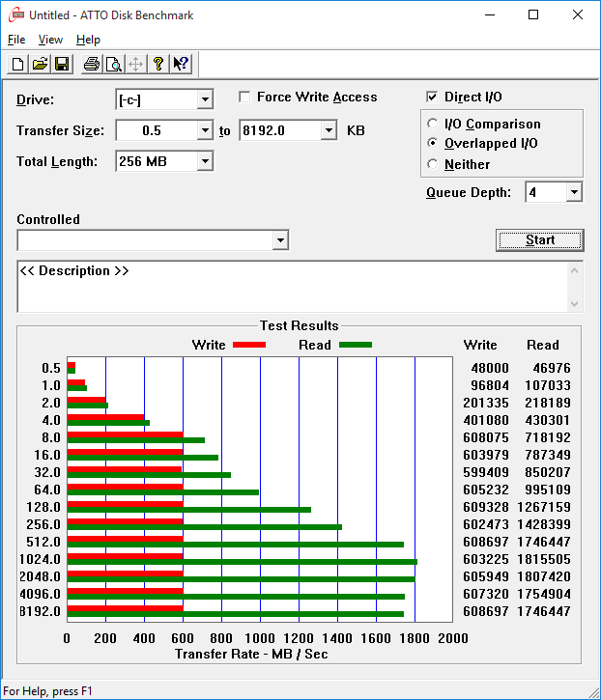This screenshot has width=601, height=700.
Task: Click the green Read legend swatch
Action: pos(356,345)
